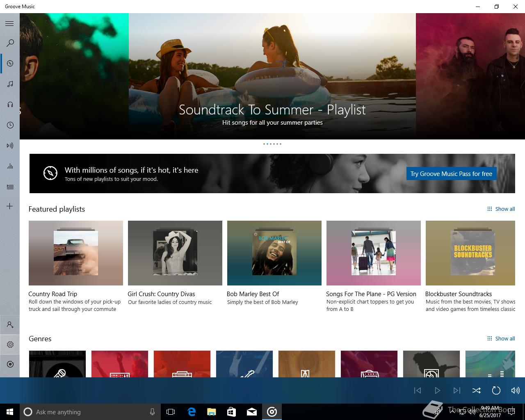525x420 pixels.
Task: Open Task View on the taskbar
Action: coord(171,412)
